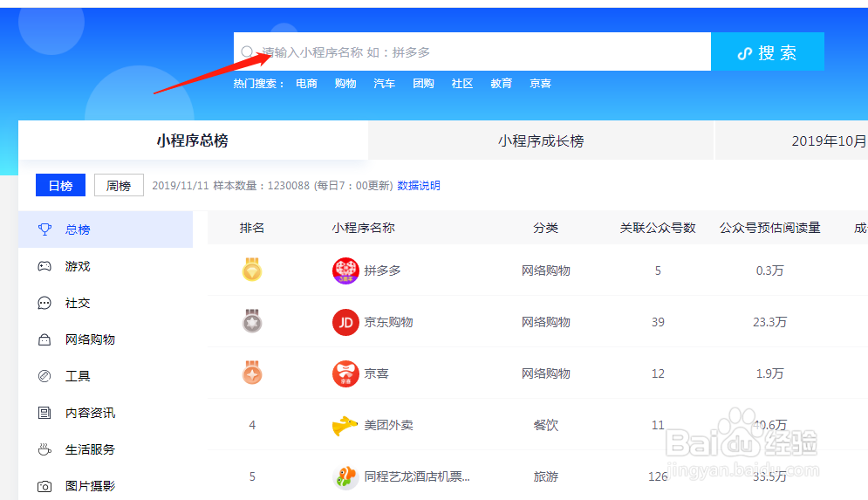This screenshot has width=868, height=500.
Task: Click the magnifier icon in search box
Action: 248,52
